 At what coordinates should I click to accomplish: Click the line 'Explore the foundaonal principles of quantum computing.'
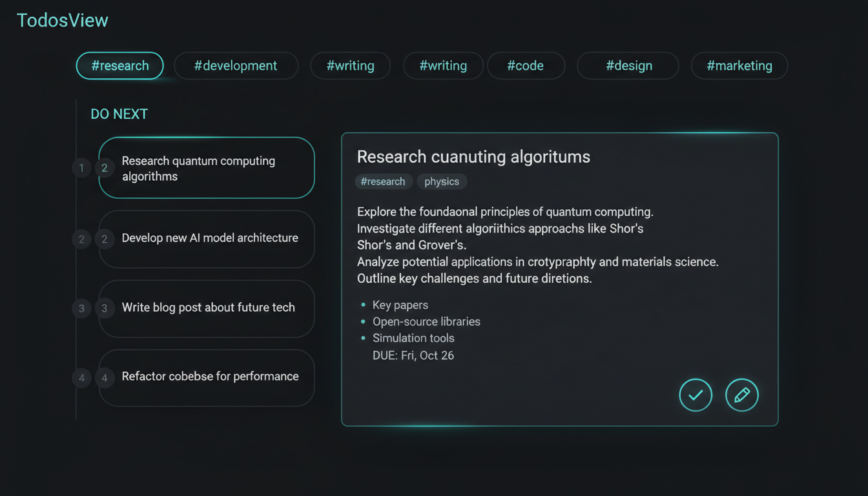pos(505,212)
